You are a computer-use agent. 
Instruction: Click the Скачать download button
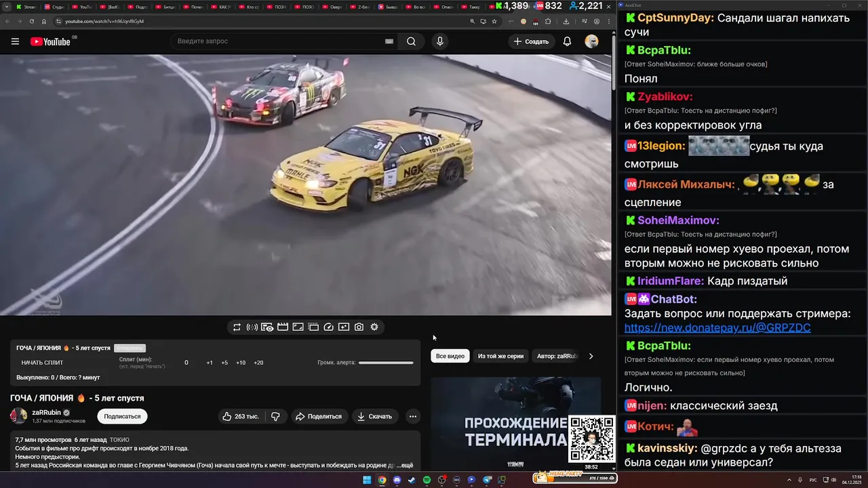[x=375, y=416]
